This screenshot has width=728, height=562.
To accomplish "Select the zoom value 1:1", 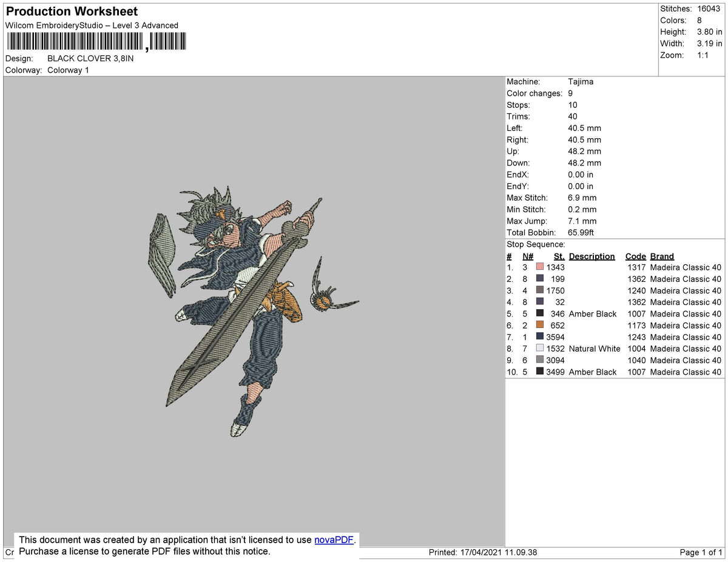I will point(704,55).
